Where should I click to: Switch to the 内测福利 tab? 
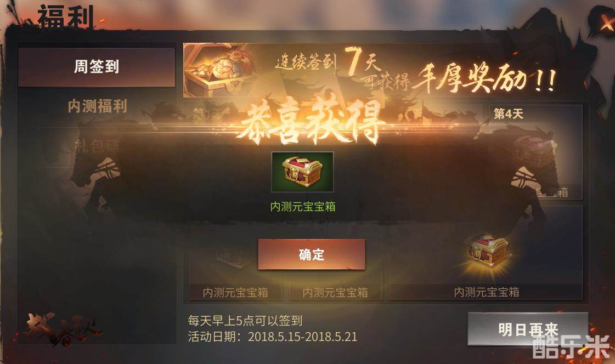[x=97, y=106]
